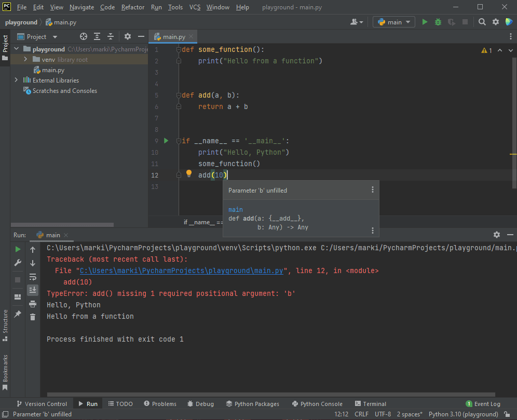Screen dimensions: 517x420
Task: Expand External Libraries node
Action: tap(16, 80)
